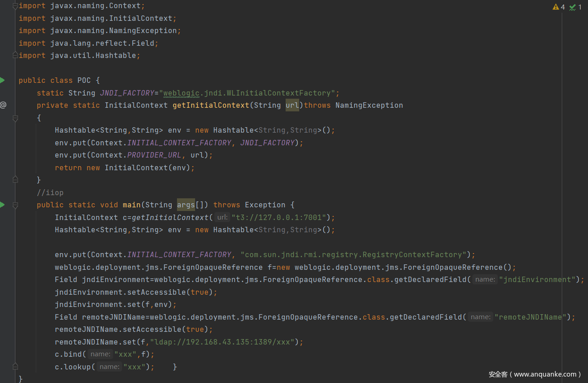Click the highlighted url parameter in getInitialContext signature
Screen dimensions: 588x383
coord(292,105)
